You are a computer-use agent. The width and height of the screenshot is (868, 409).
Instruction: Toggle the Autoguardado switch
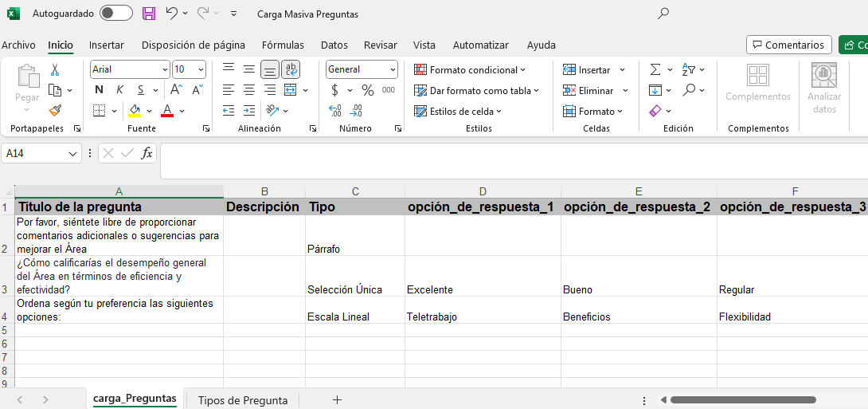pos(116,14)
